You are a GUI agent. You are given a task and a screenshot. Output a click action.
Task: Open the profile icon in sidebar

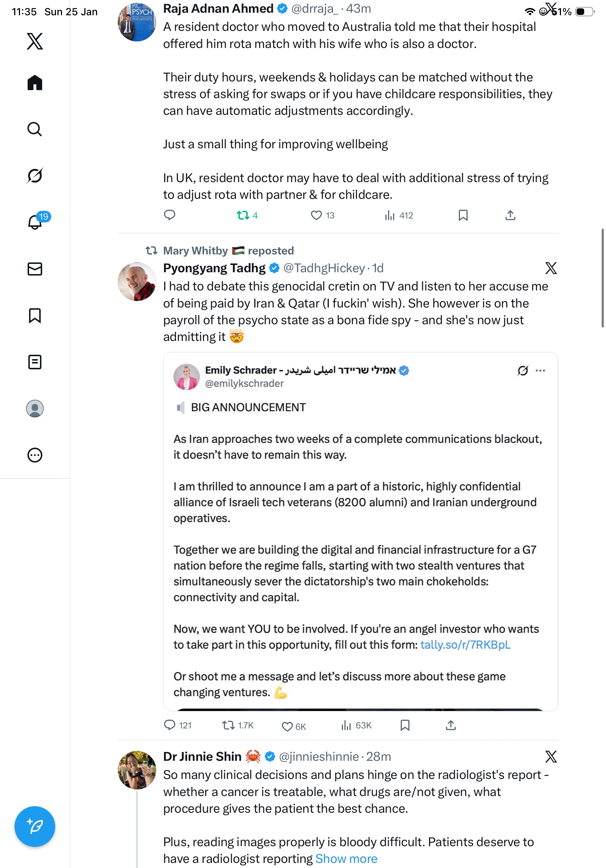[35, 408]
